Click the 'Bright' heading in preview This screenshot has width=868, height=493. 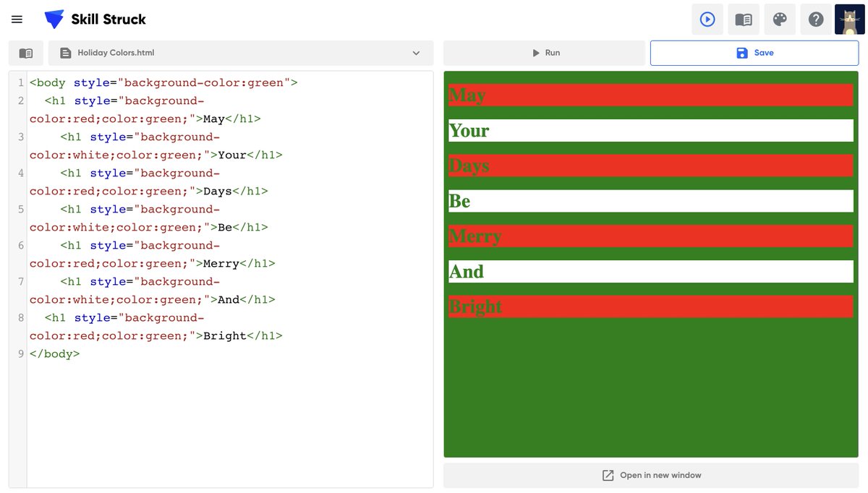[x=651, y=306]
